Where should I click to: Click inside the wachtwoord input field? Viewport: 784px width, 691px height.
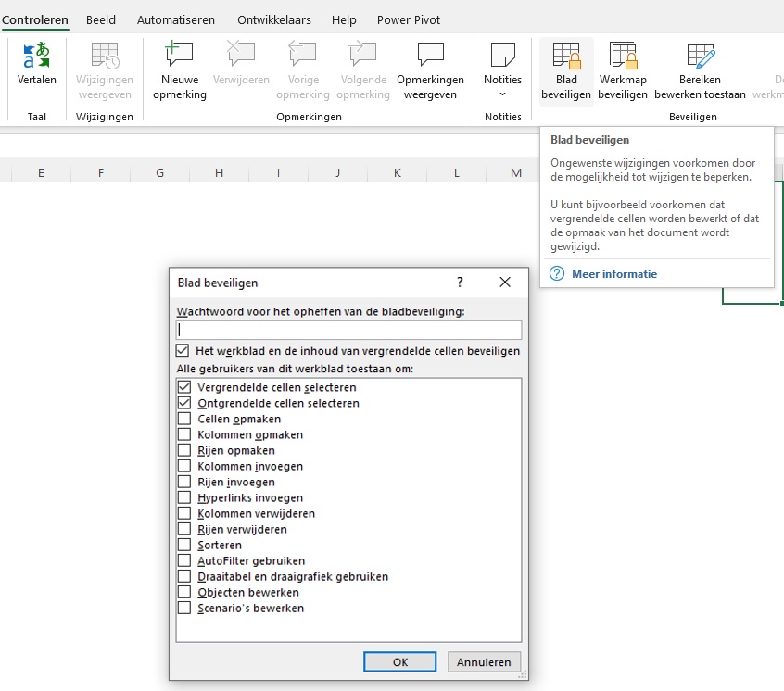coord(348,330)
